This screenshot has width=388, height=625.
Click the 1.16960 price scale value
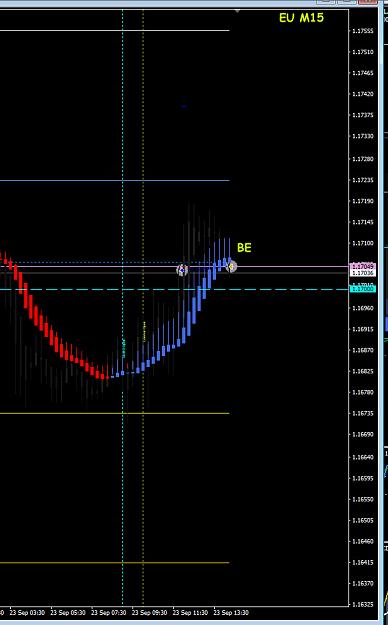pyautogui.click(x=363, y=308)
